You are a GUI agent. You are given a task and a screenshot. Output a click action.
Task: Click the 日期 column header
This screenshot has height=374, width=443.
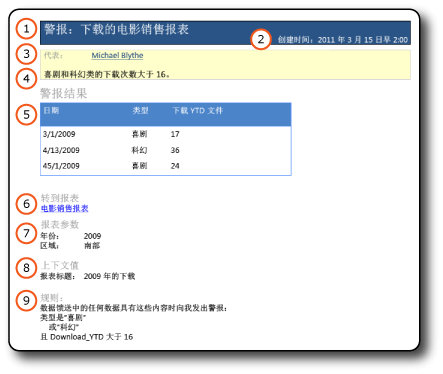(51, 110)
